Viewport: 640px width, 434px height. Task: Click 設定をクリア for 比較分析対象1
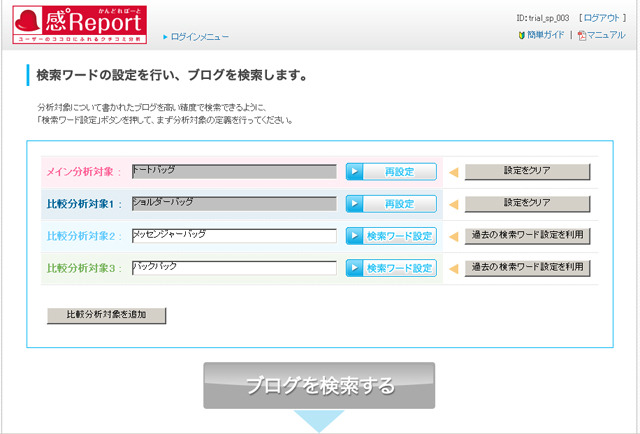527,204
